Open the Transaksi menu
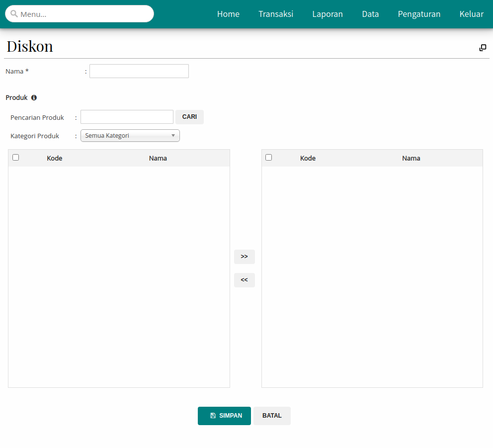The width and height of the screenshot is (493, 448). [276, 14]
